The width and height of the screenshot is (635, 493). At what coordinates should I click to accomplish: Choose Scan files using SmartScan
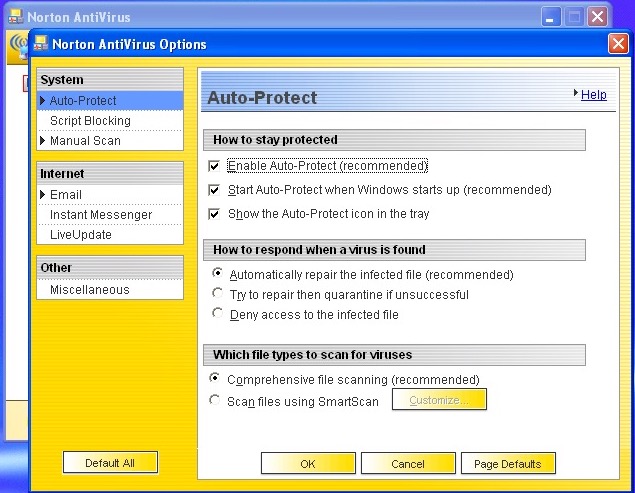click(215, 401)
